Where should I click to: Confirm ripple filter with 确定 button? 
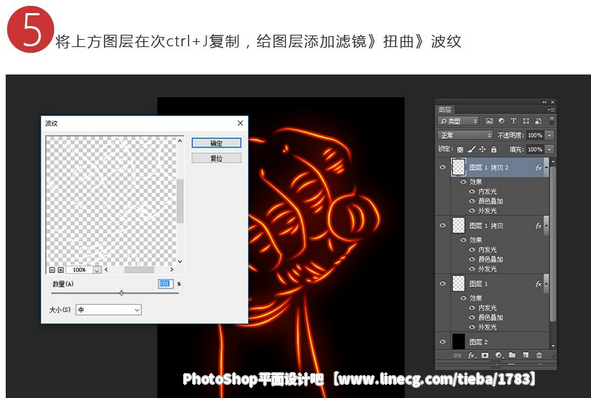pyautogui.click(x=216, y=143)
